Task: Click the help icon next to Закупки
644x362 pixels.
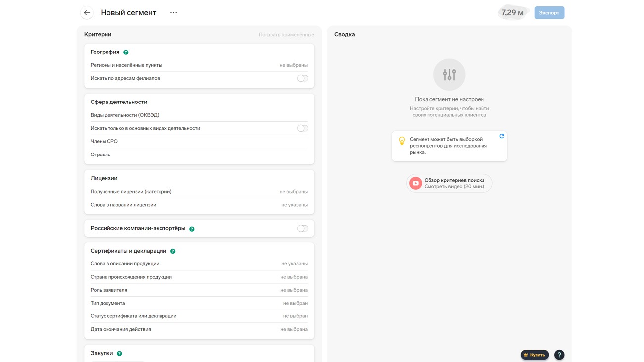Action: click(x=119, y=354)
